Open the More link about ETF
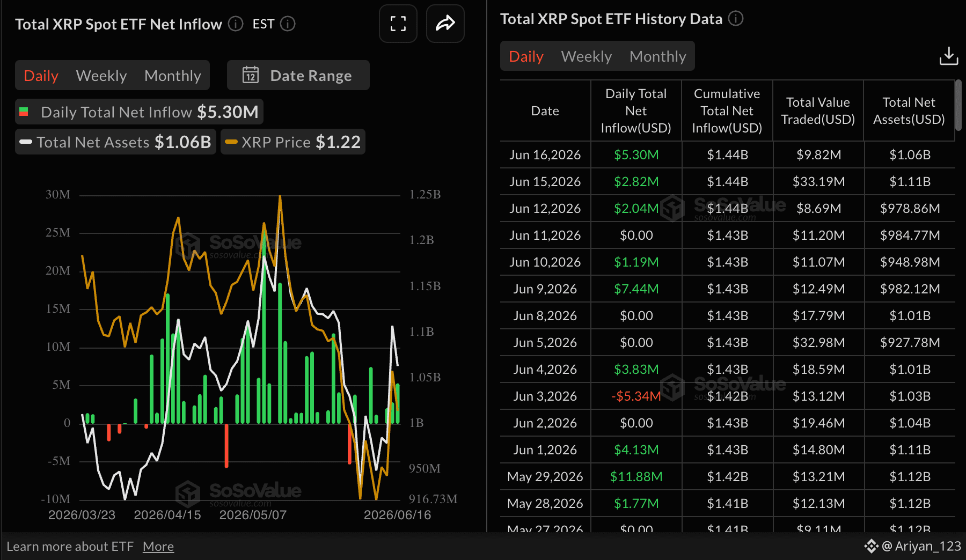 tap(158, 547)
